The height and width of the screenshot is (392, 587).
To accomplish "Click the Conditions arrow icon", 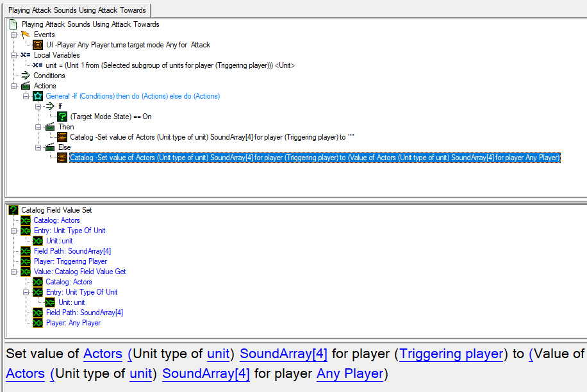I will click(x=26, y=76).
